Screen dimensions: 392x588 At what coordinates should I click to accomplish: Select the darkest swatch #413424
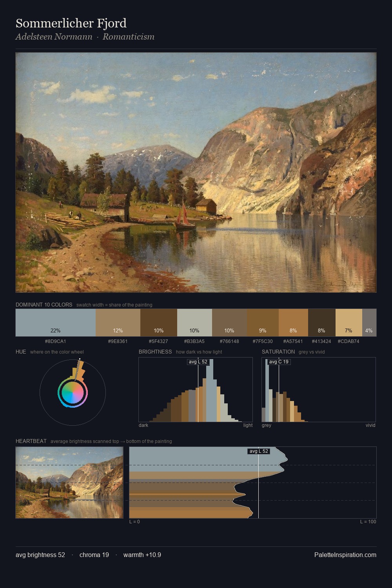(322, 323)
